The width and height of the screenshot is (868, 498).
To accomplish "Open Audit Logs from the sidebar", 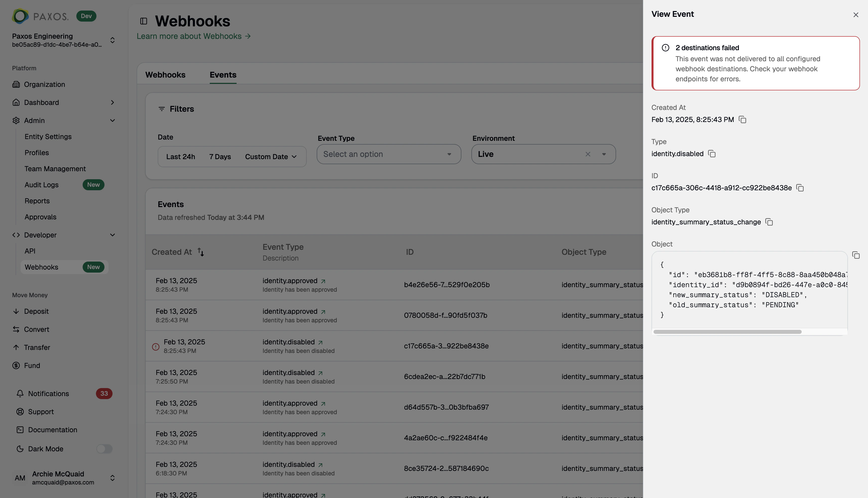I will (x=41, y=185).
